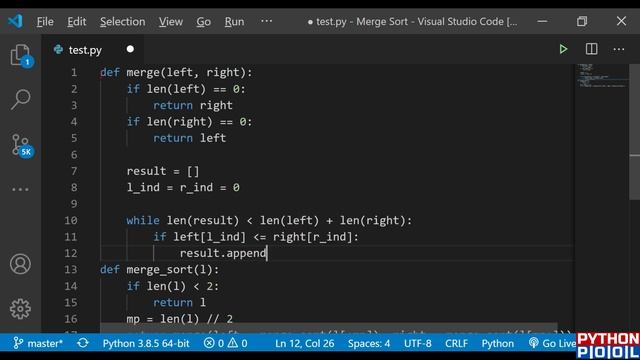640x360 pixels.
Task: Click line number 13 in gutter
Action: pos(71,269)
